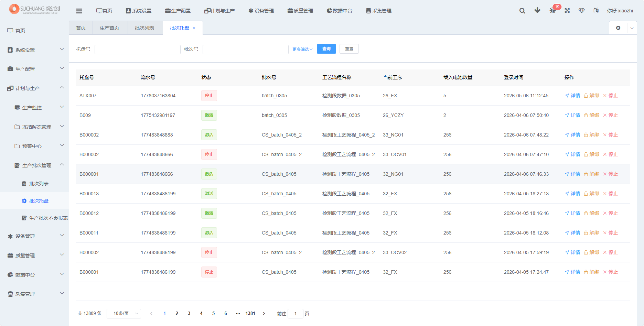Expand 采集管理 in the left sidebar

(x=34, y=294)
